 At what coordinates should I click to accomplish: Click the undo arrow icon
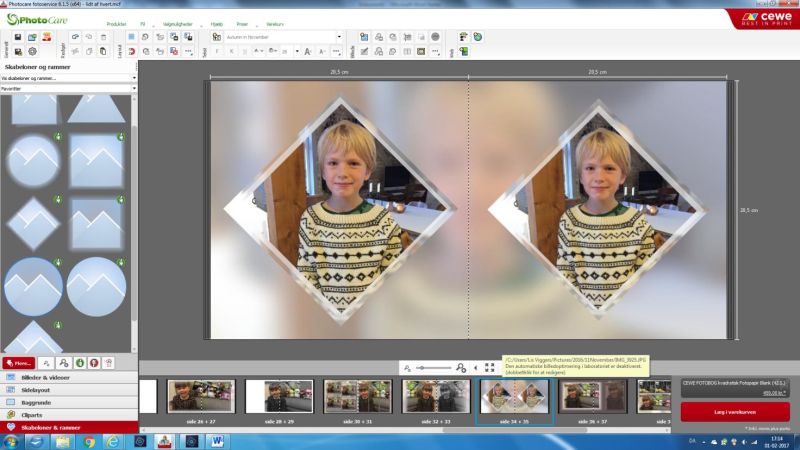(x=74, y=37)
